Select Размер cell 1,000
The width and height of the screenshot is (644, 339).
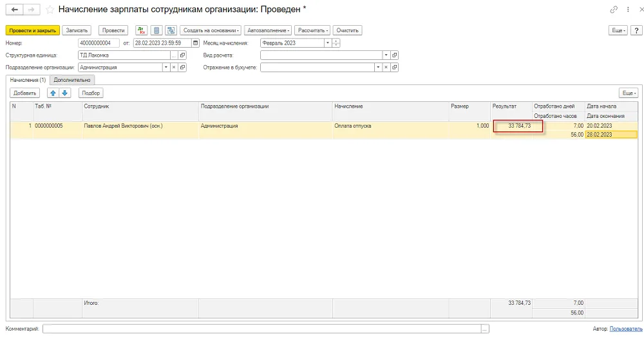(x=470, y=126)
